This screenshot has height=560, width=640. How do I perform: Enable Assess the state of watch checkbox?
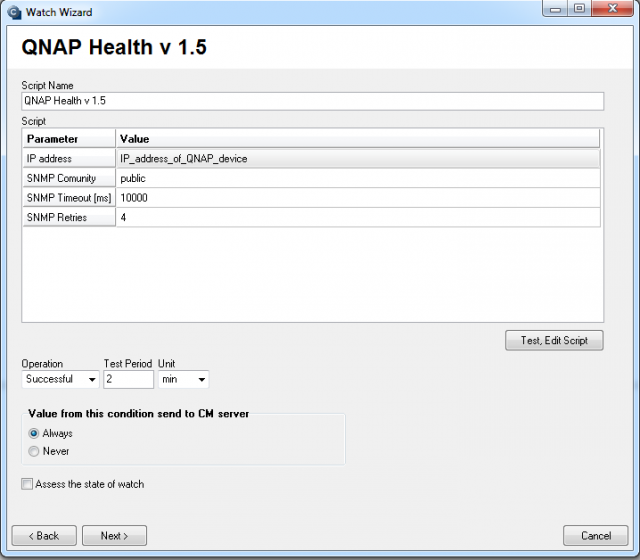[x=27, y=484]
